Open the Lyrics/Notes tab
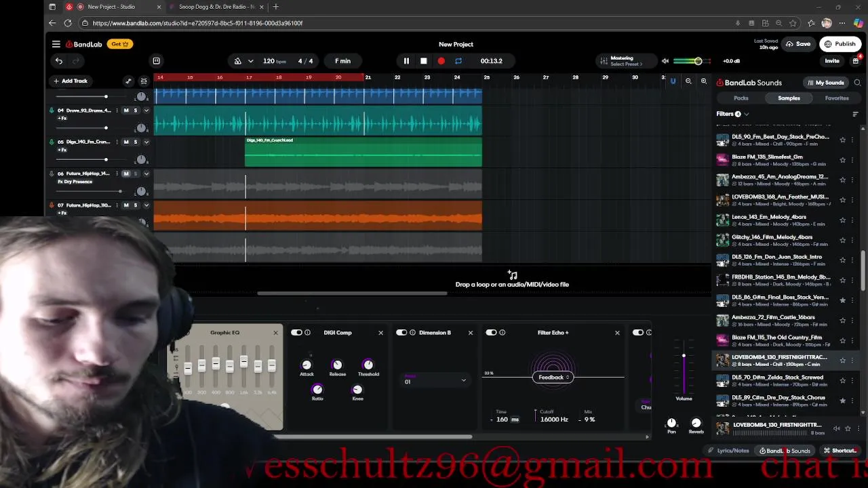 729,451
